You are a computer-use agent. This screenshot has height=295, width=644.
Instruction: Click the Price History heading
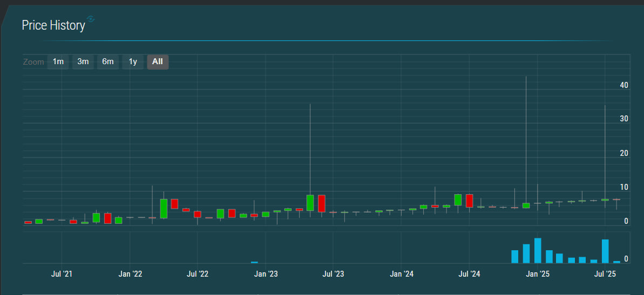(53, 25)
